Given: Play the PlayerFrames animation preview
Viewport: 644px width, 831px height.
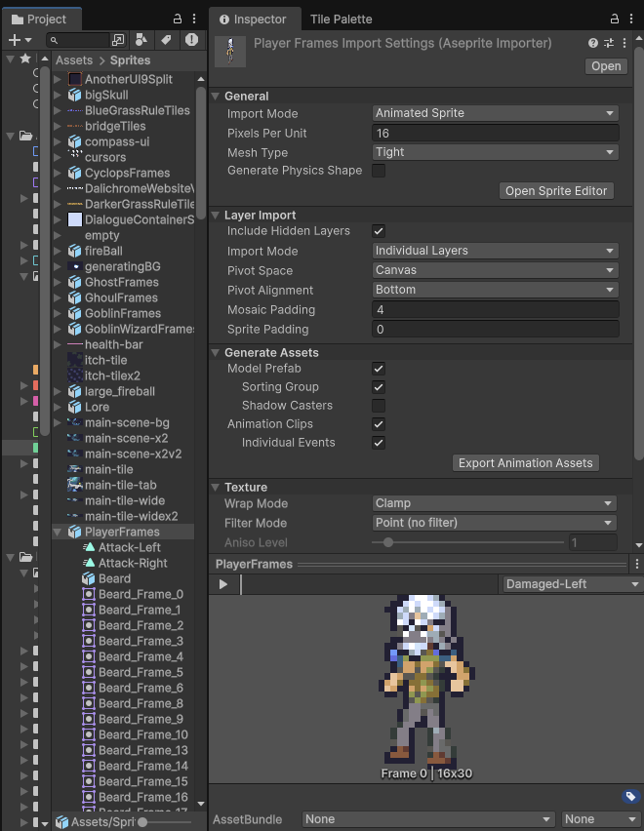Looking at the screenshot, I should coord(223,584).
